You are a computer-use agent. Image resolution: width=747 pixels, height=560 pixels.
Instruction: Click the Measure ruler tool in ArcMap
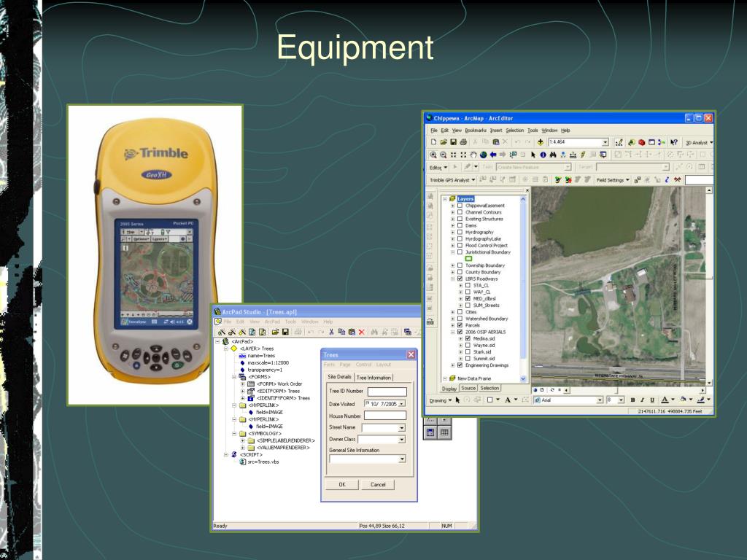pyautogui.click(x=573, y=155)
